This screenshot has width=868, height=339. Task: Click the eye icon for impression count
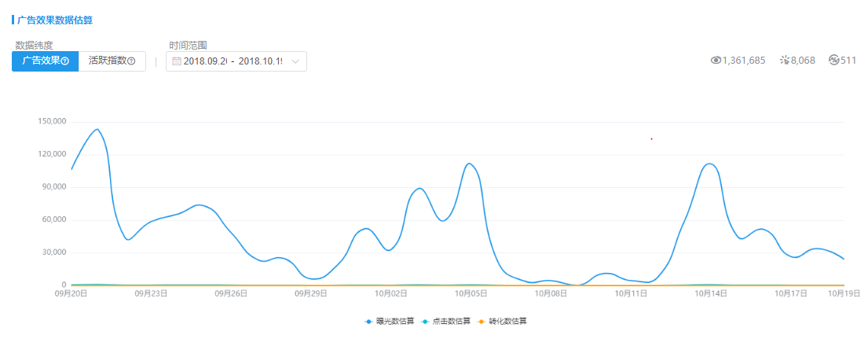pyautogui.click(x=716, y=60)
